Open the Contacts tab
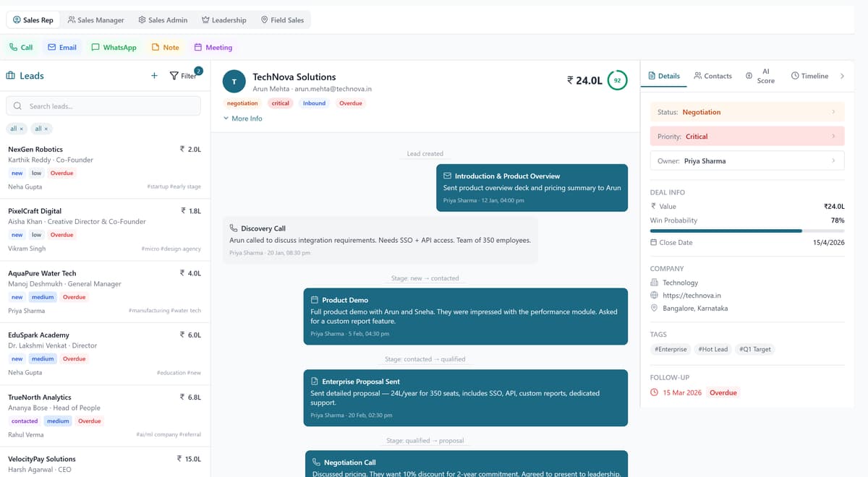 712,76
